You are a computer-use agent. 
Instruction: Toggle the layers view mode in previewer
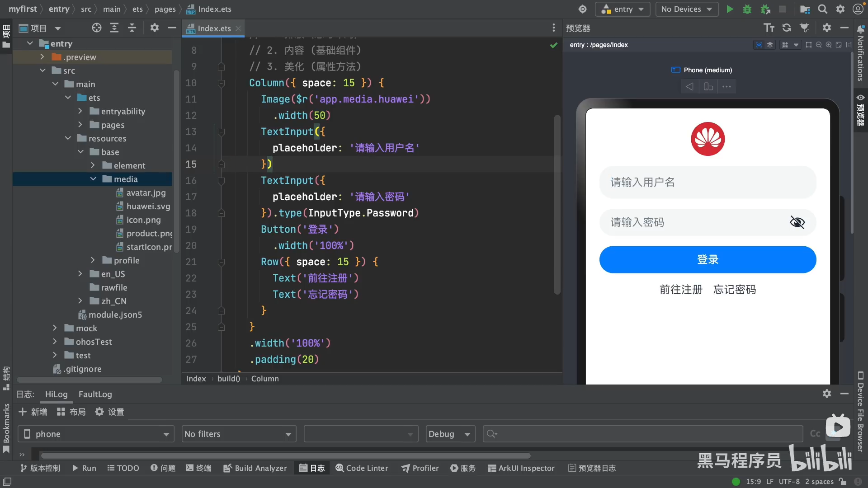tap(770, 45)
